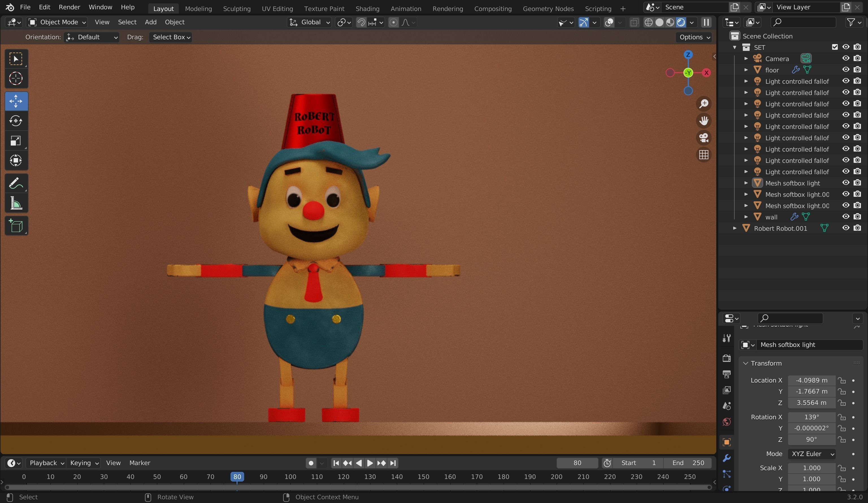Click the Zoom magnifier in viewport
The width and height of the screenshot is (868, 503).
(x=704, y=104)
